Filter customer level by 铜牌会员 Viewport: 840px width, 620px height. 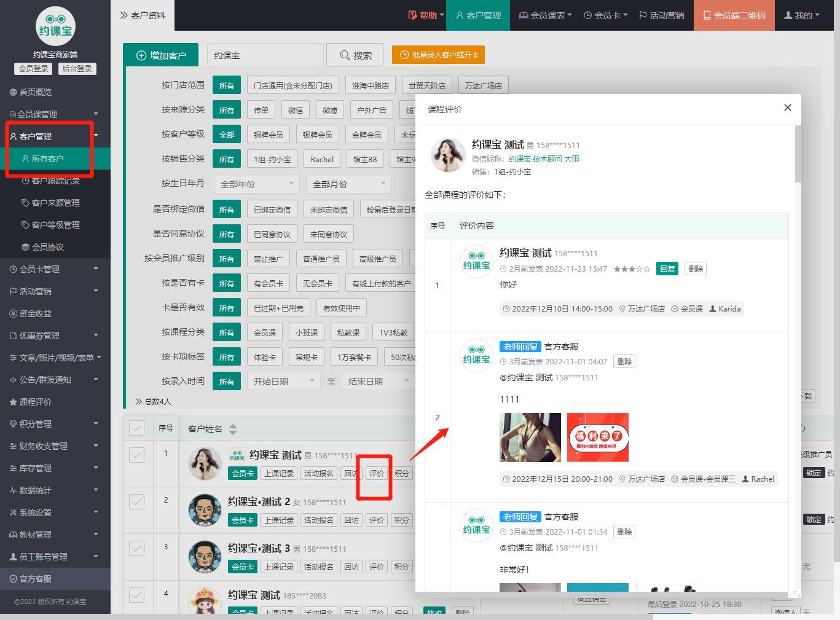click(x=269, y=135)
